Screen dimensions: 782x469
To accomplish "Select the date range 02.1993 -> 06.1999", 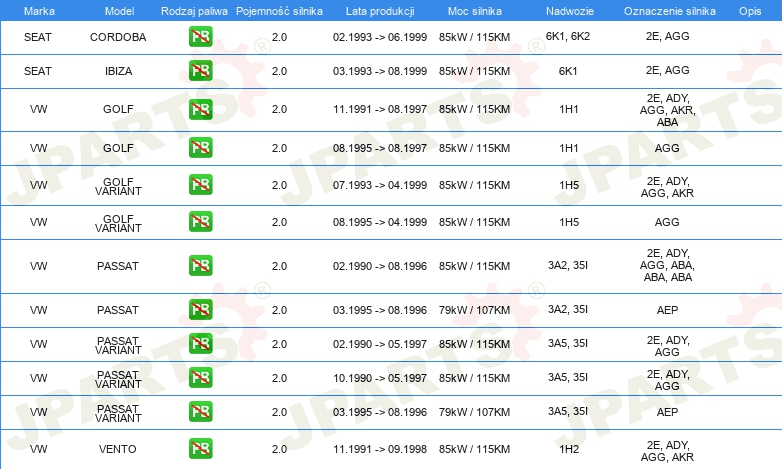I will (380, 37).
